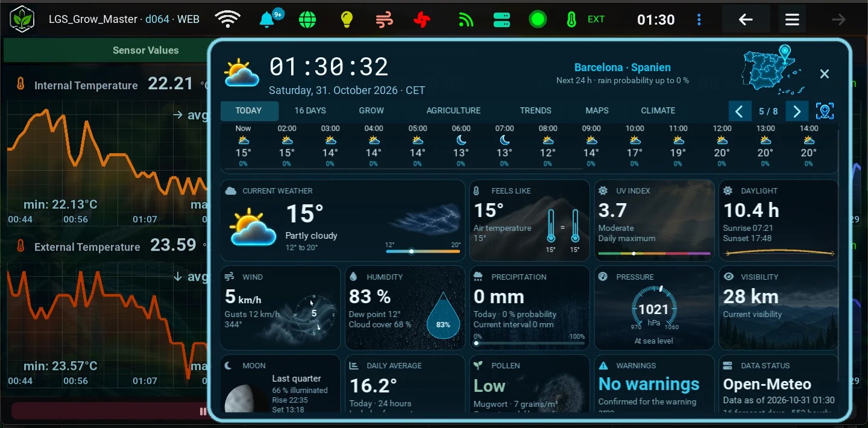Click the Moon crescent header icon

(x=229, y=366)
